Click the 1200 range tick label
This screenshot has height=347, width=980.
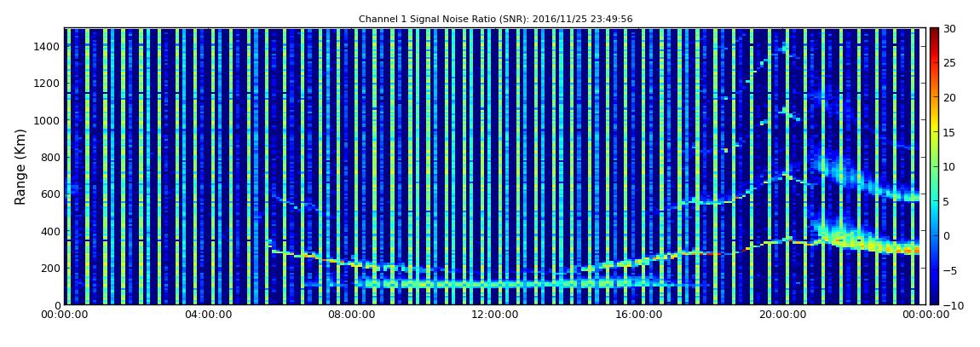48,84
